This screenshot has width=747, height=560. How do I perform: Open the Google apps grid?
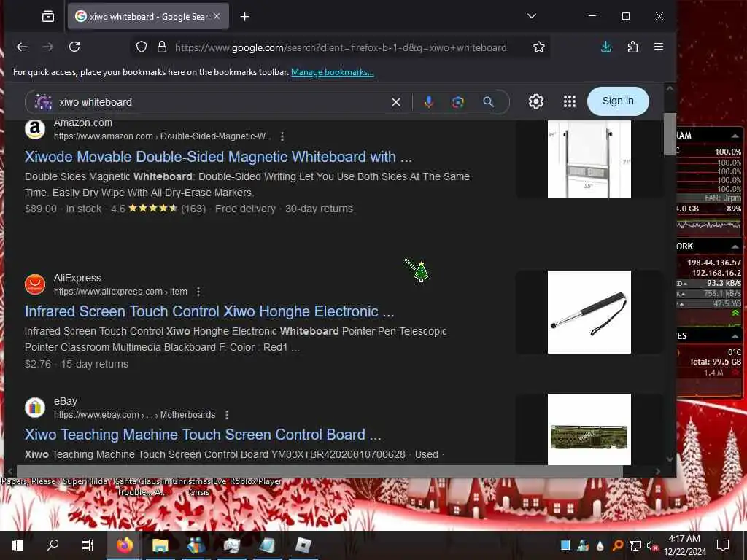tap(570, 101)
